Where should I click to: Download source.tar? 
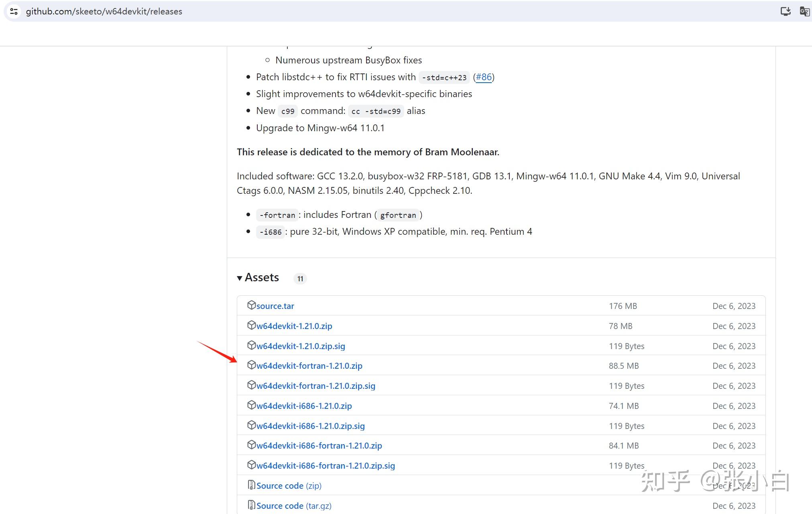[275, 306]
